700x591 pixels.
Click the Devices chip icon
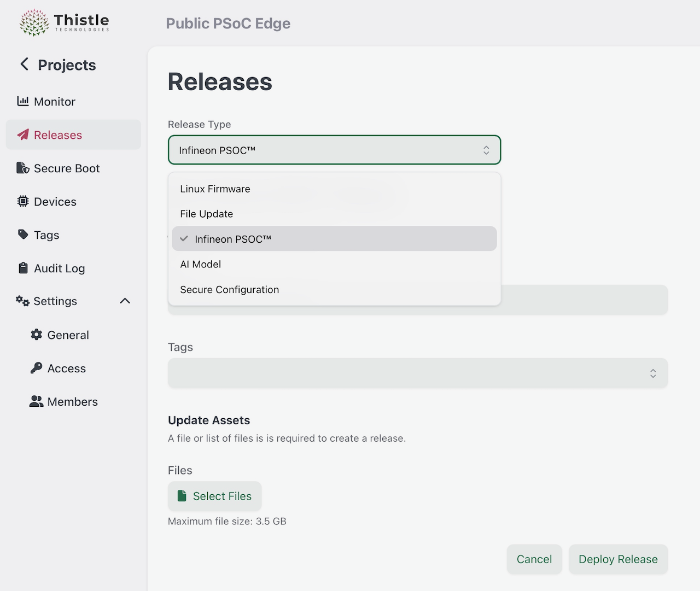(22, 201)
